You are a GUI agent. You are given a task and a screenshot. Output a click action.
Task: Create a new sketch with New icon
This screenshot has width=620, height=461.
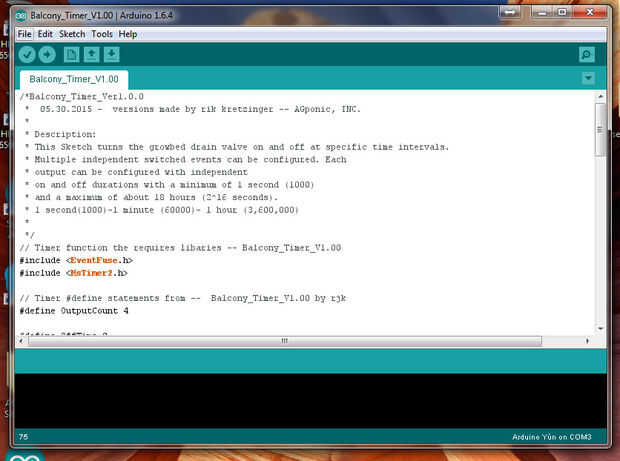72,55
